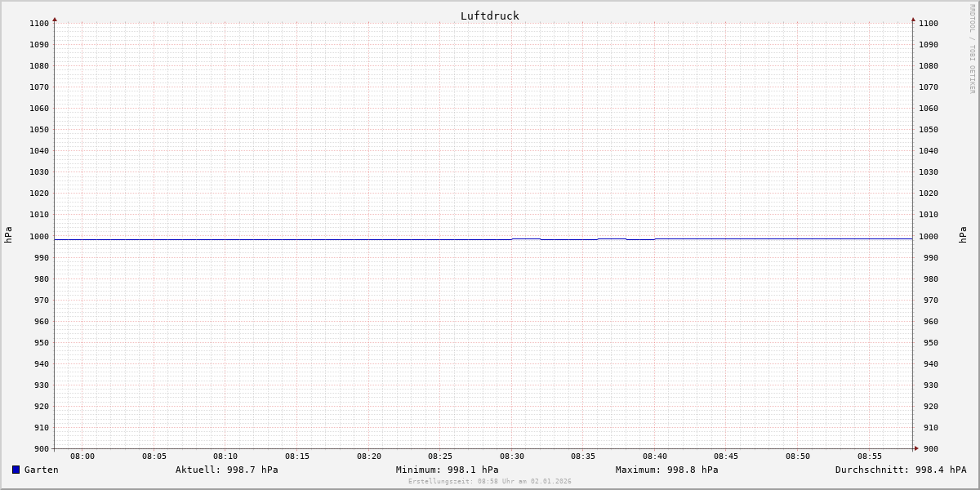
Task: Click the 1100 label on left axis
Action: 39,24
